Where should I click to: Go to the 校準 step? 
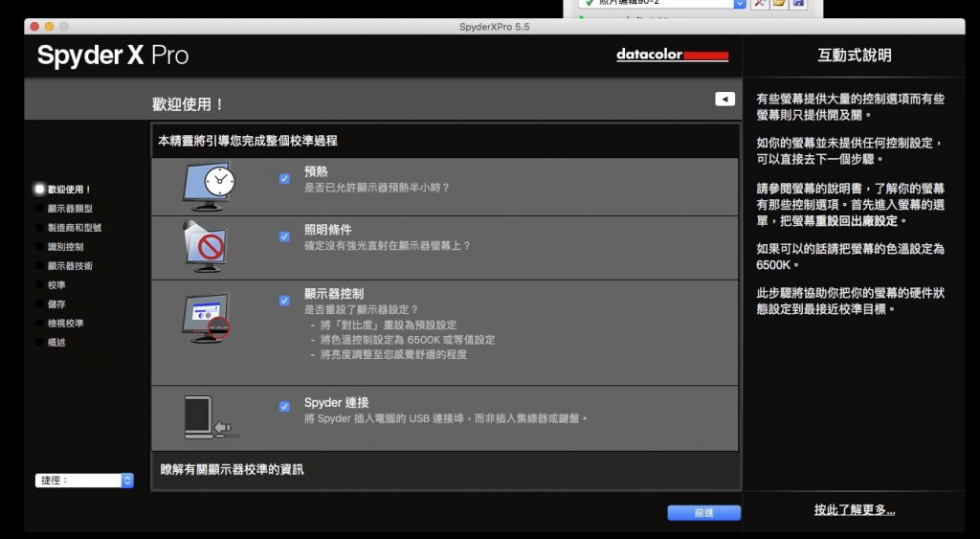pyautogui.click(x=56, y=284)
